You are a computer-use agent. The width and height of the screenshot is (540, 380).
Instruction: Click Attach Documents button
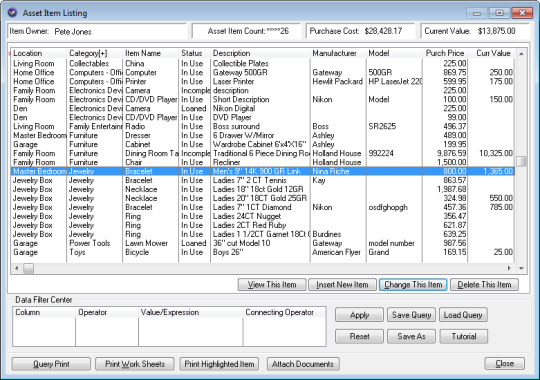pos(303,364)
